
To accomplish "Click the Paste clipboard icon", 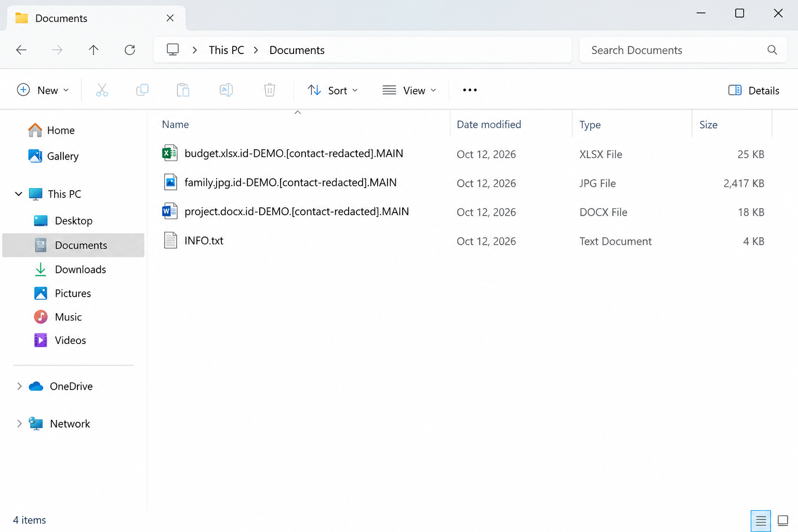I will (x=183, y=90).
